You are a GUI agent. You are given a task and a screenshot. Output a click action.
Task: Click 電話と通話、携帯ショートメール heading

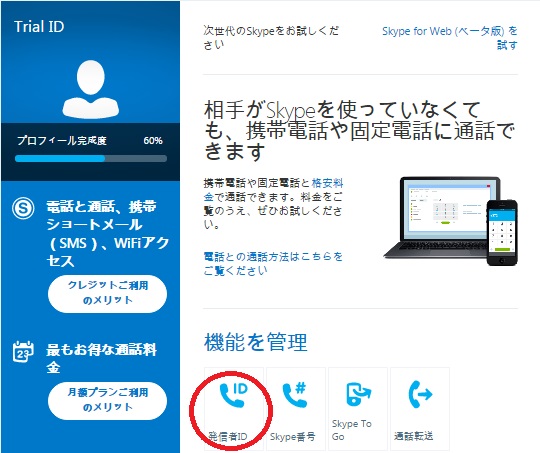tap(108, 234)
